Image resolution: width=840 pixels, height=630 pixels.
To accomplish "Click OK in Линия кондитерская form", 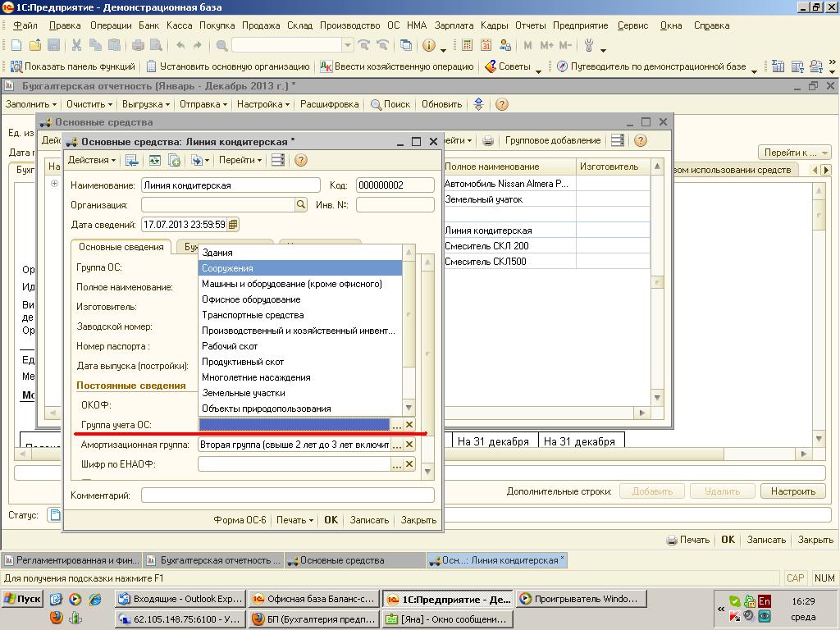I will (x=331, y=520).
